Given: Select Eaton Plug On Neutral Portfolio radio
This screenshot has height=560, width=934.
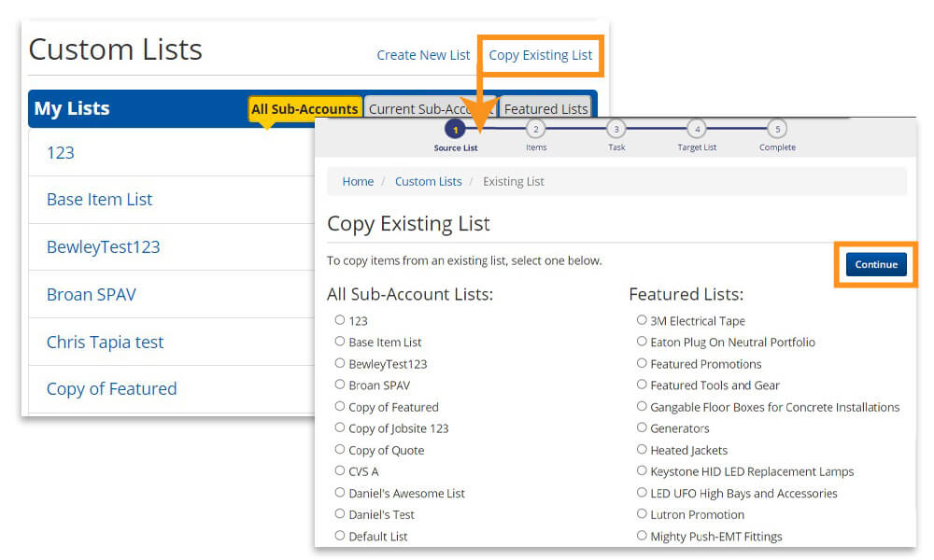Looking at the screenshot, I should [x=642, y=342].
